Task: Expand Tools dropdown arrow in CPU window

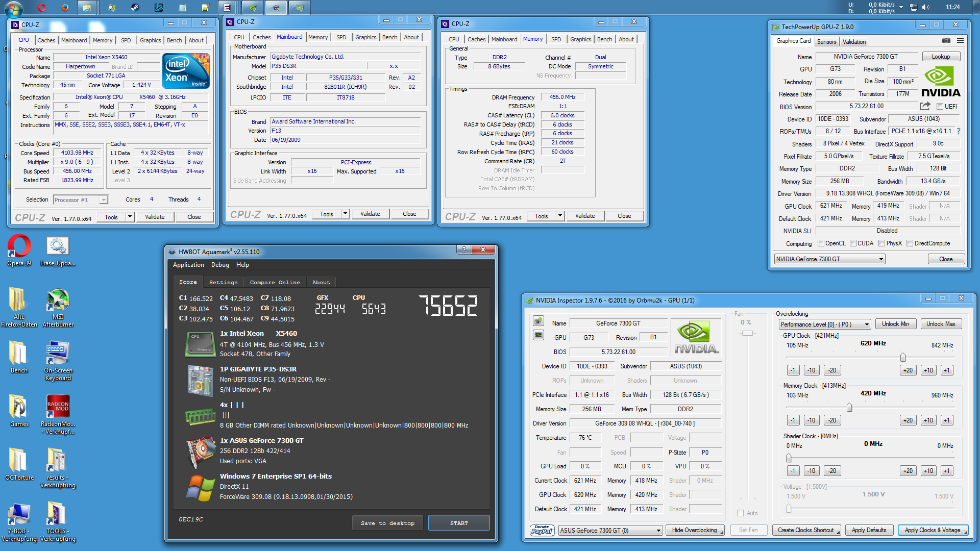Action: 130,217
